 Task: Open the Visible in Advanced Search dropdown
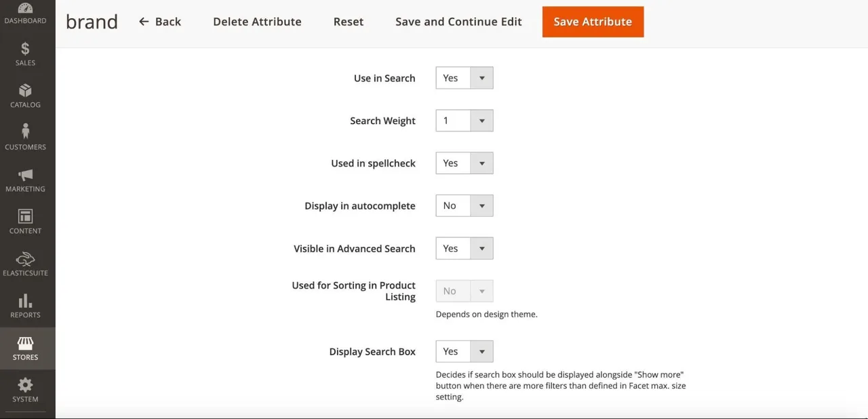pyautogui.click(x=464, y=248)
